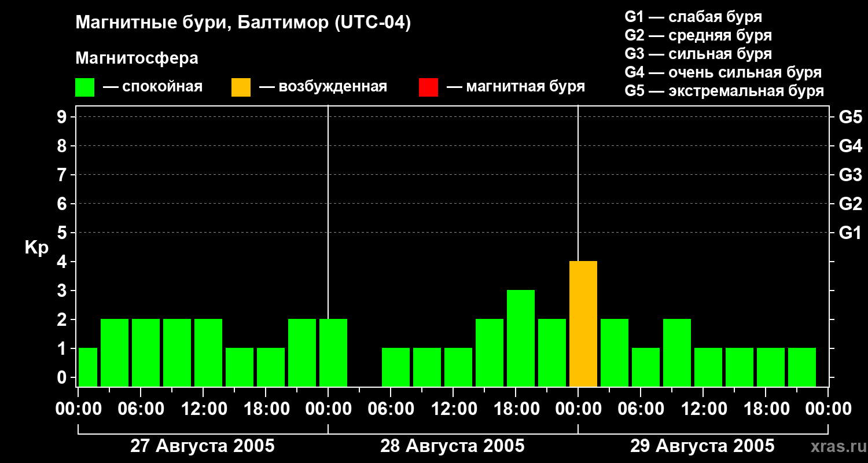The width and height of the screenshot is (868, 463).
Task: Click the 'G2' tick label beside the Kp 6 gridline
Action: pos(850,204)
